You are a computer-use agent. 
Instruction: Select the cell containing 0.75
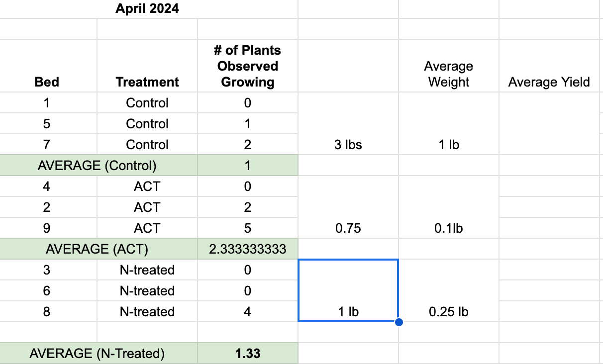click(348, 228)
